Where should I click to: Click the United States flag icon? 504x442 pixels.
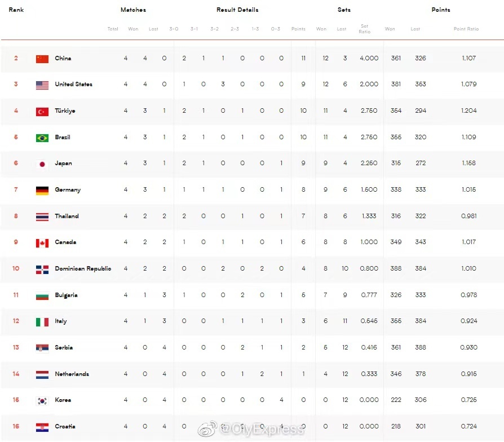pyautogui.click(x=42, y=85)
